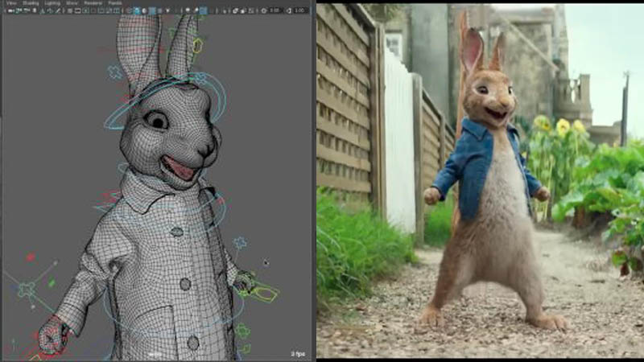Toggle the Field Chart display
The image size is (644, 362).
coord(101,10)
